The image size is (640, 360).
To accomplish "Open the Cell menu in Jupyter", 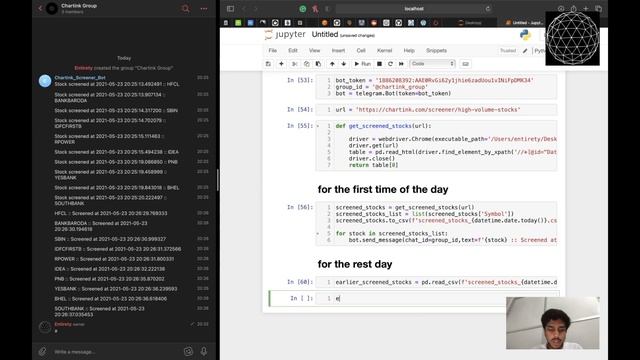I will (x=361, y=51).
